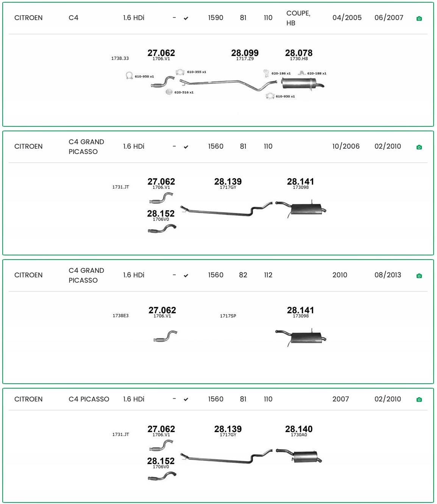
Task: Click the 610-950 clamp icon
Action: [x=129, y=76]
